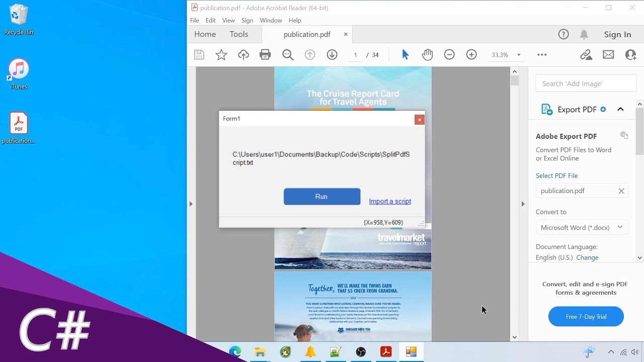Click the share link icon
This screenshot has width=644, height=362.
[586, 55]
